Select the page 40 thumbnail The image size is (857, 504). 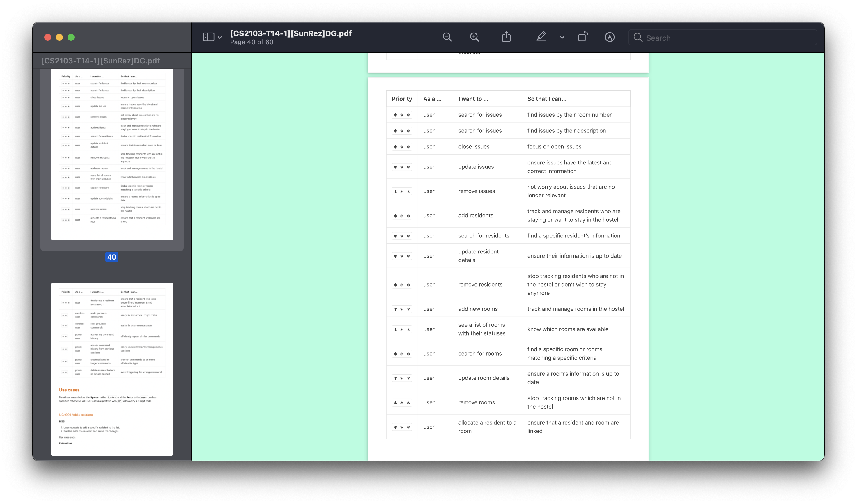(x=112, y=154)
